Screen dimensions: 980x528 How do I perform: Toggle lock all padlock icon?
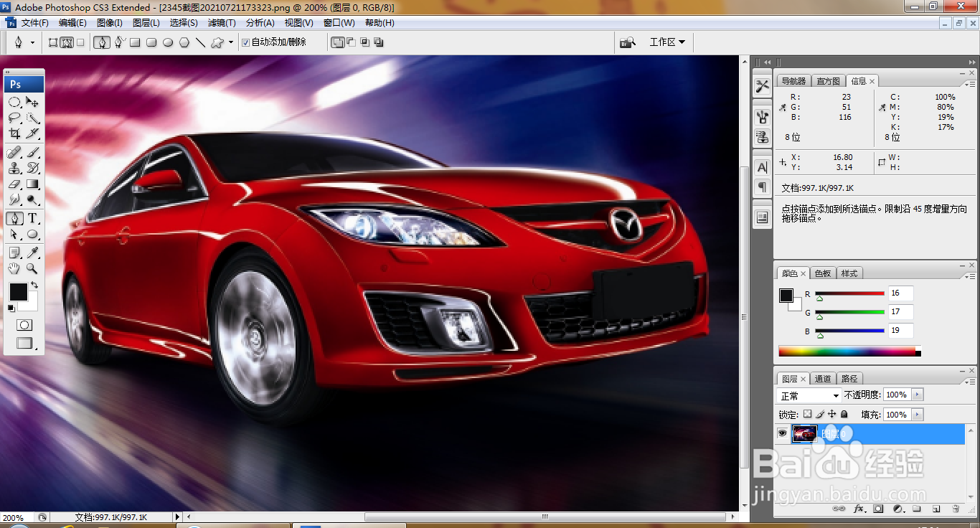pos(844,414)
